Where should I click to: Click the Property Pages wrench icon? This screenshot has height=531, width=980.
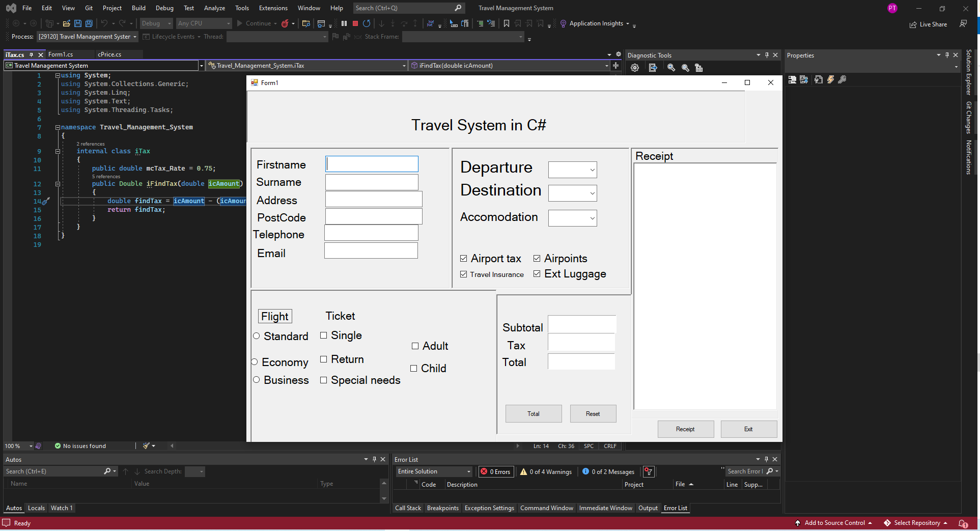coord(842,79)
